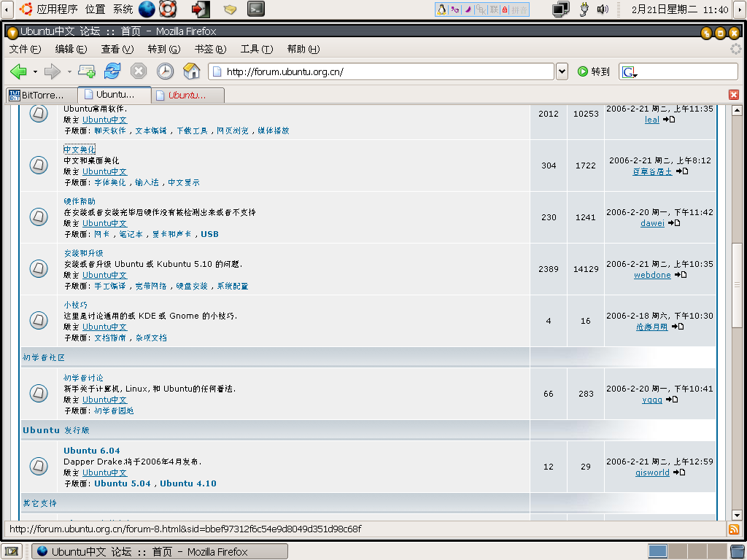Go to the home page

tap(192, 71)
